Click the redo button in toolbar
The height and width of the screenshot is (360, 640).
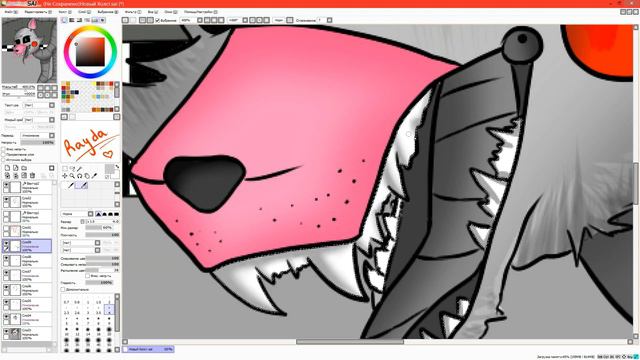133,20
